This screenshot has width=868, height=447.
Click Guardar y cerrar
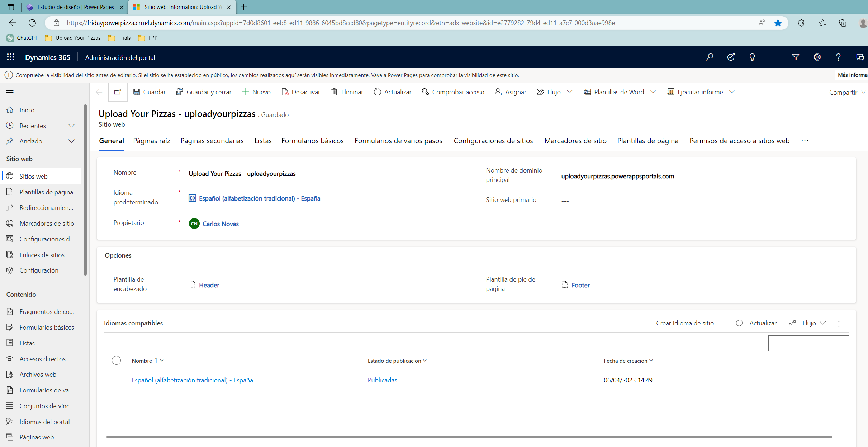tap(204, 92)
